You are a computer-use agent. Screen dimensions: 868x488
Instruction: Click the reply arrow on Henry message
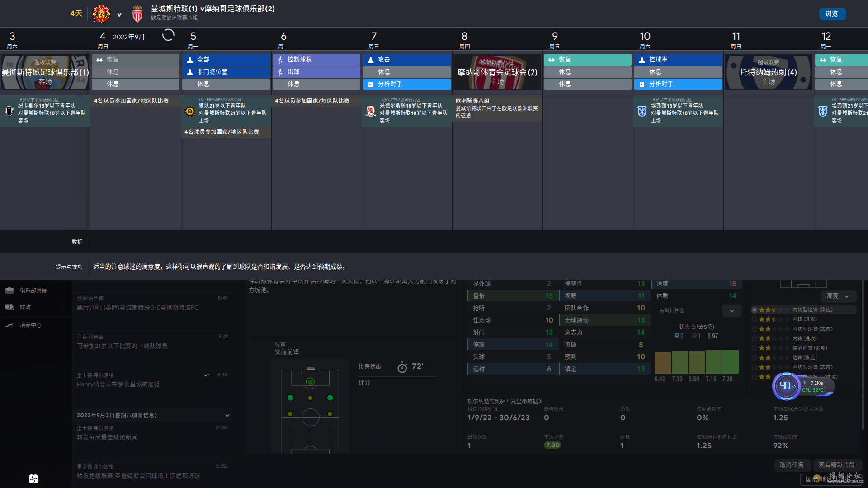207,375
